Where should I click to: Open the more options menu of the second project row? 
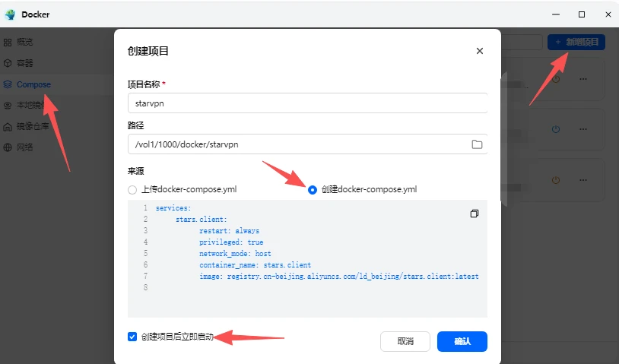pyautogui.click(x=583, y=129)
